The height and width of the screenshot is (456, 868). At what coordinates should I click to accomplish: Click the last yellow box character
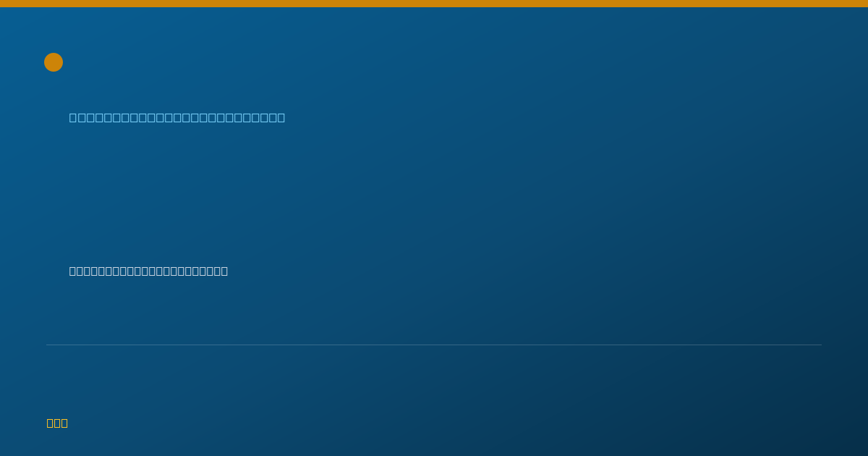coord(64,423)
